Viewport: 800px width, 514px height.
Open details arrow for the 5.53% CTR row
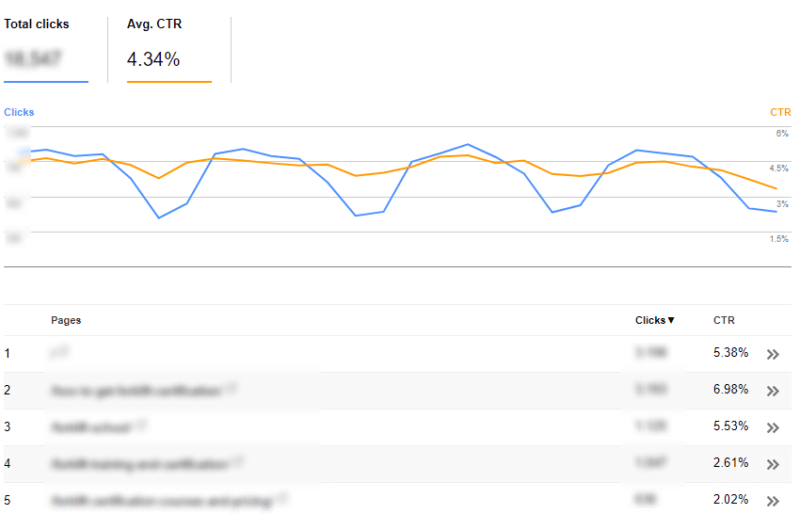point(772,428)
